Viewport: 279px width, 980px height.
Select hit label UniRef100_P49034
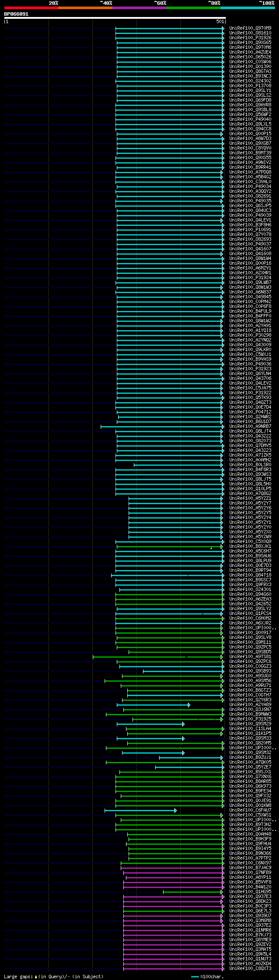(x=250, y=186)
